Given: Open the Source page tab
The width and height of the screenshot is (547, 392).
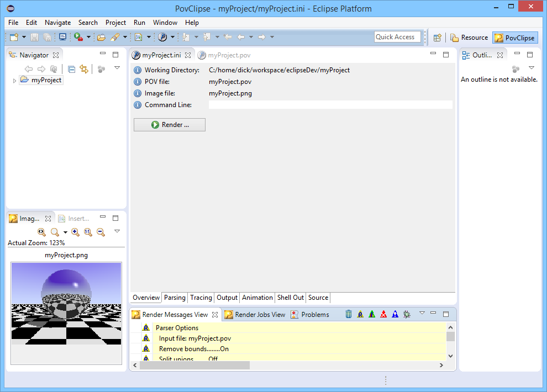Looking at the screenshot, I should coord(318,298).
